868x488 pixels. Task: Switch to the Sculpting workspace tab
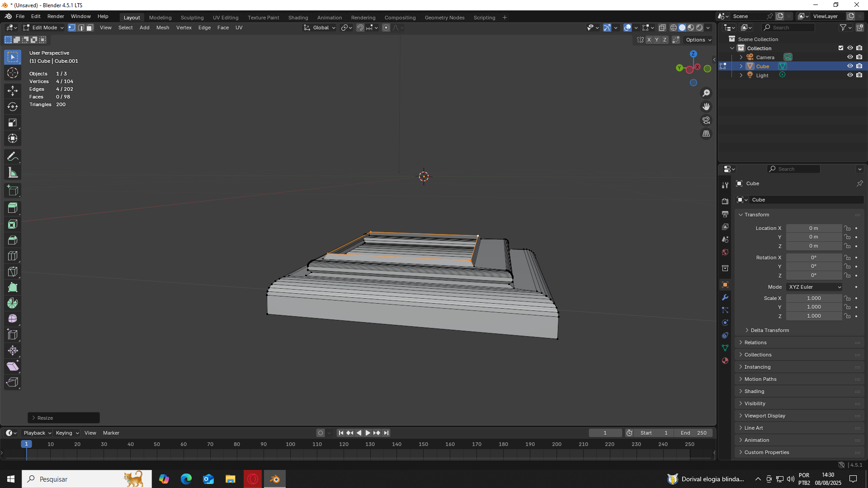click(192, 18)
